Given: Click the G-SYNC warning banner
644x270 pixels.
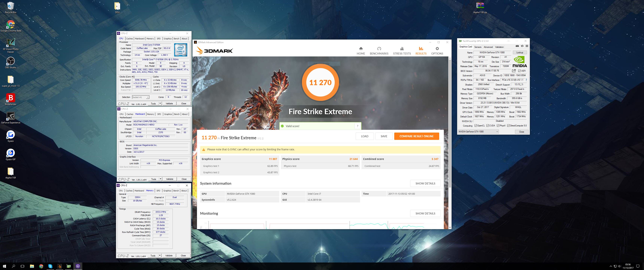Looking at the screenshot, I should (320, 149).
